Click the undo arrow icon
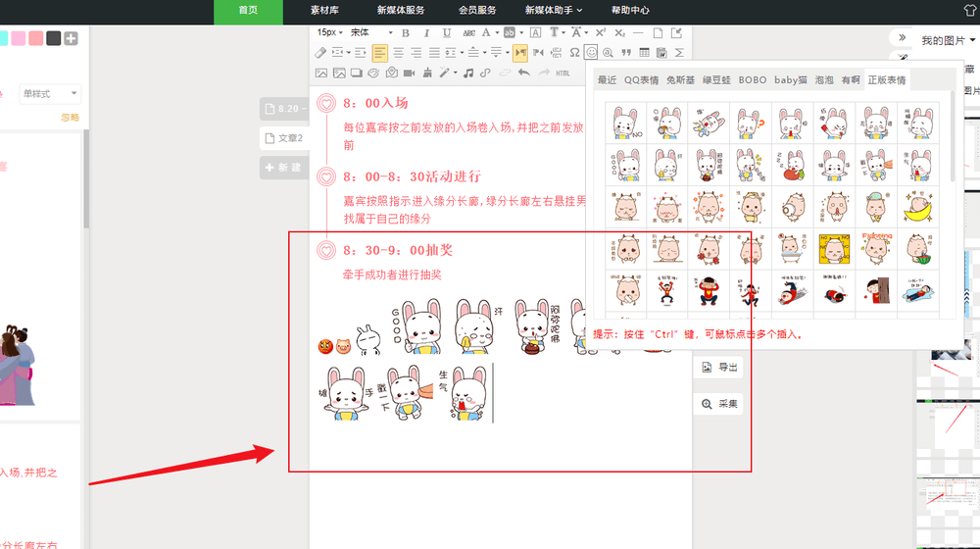980x549 pixels. coord(523,74)
